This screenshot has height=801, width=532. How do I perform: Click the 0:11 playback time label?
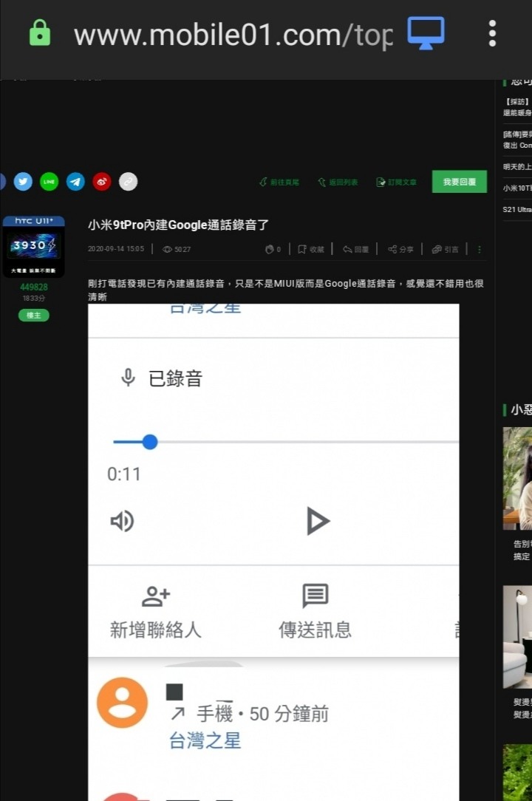tap(123, 474)
